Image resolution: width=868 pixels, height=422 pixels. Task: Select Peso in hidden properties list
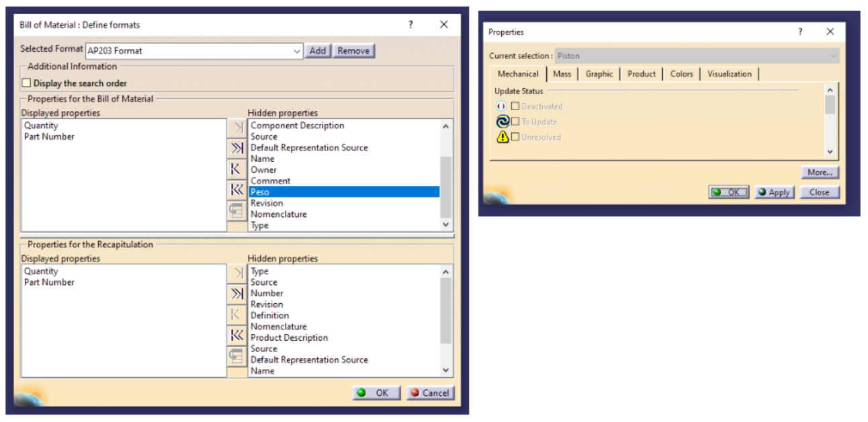click(x=344, y=192)
